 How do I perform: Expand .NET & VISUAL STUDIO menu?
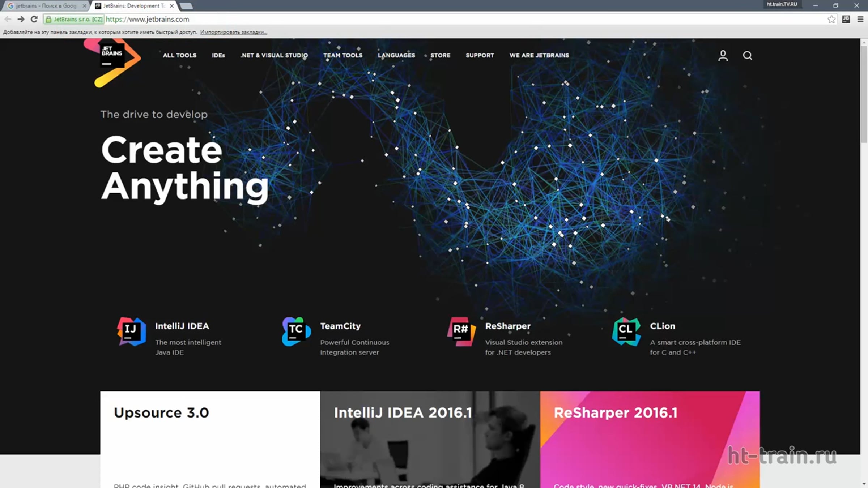pos(274,55)
